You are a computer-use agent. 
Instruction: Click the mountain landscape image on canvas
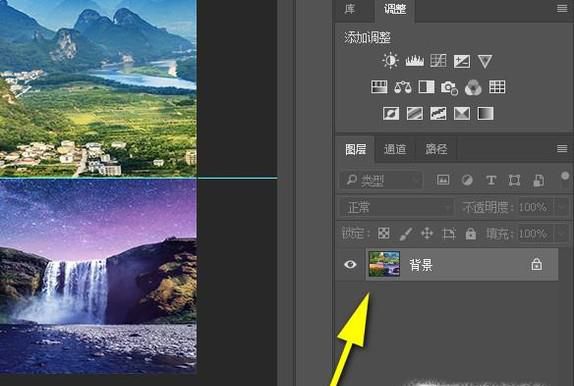[x=98, y=88]
